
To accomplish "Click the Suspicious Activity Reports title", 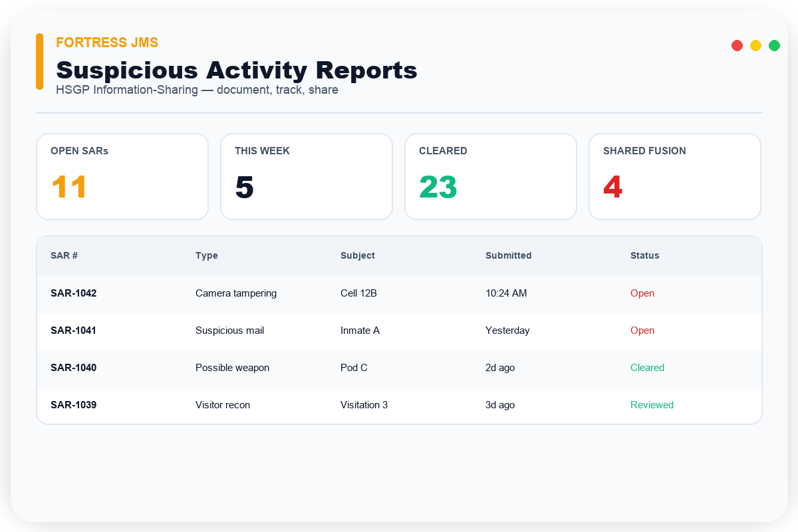I will [x=237, y=70].
